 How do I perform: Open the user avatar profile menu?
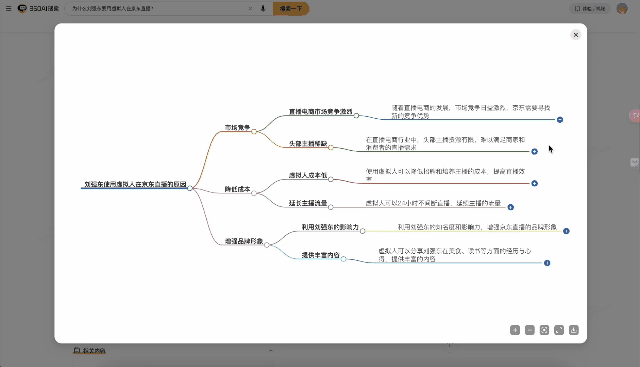point(622,8)
